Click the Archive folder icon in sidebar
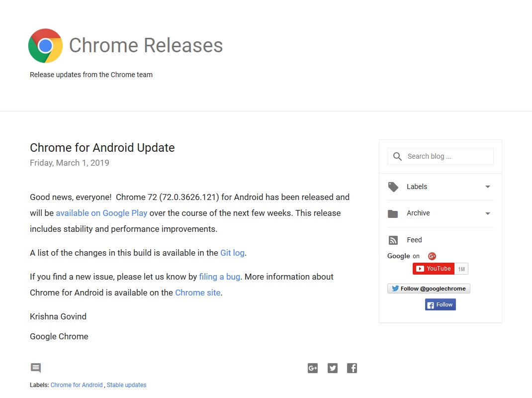Image resolution: width=532 pixels, height=398 pixels. (393, 213)
